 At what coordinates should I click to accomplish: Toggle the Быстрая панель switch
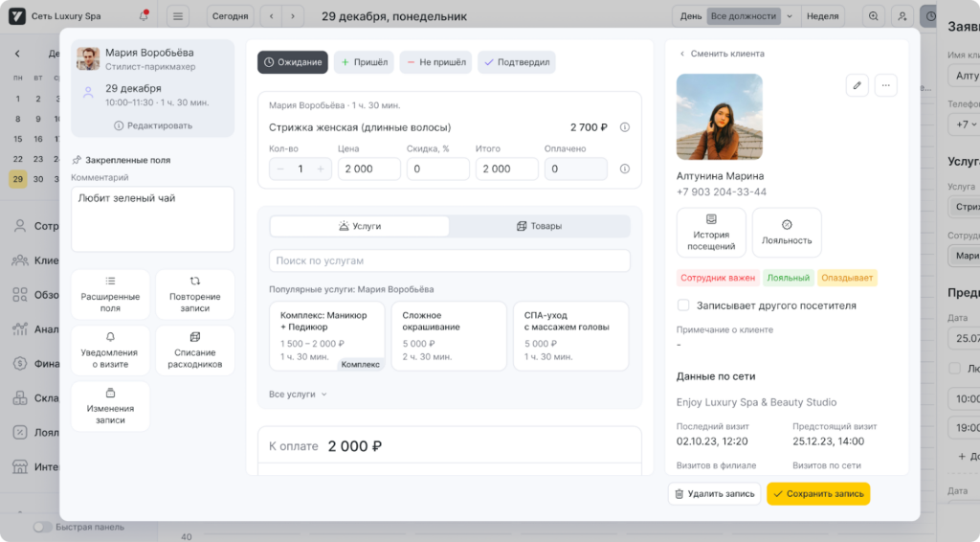(43, 527)
